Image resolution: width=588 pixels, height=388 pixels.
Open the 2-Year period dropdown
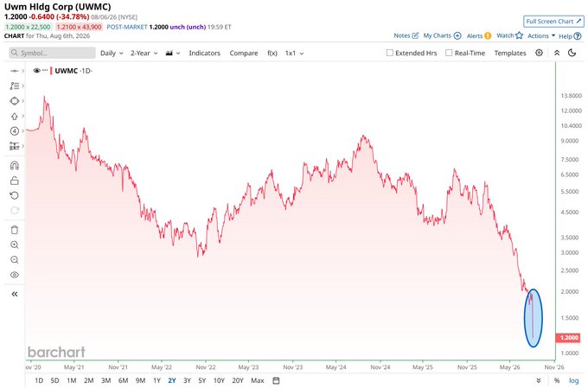tap(144, 54)
